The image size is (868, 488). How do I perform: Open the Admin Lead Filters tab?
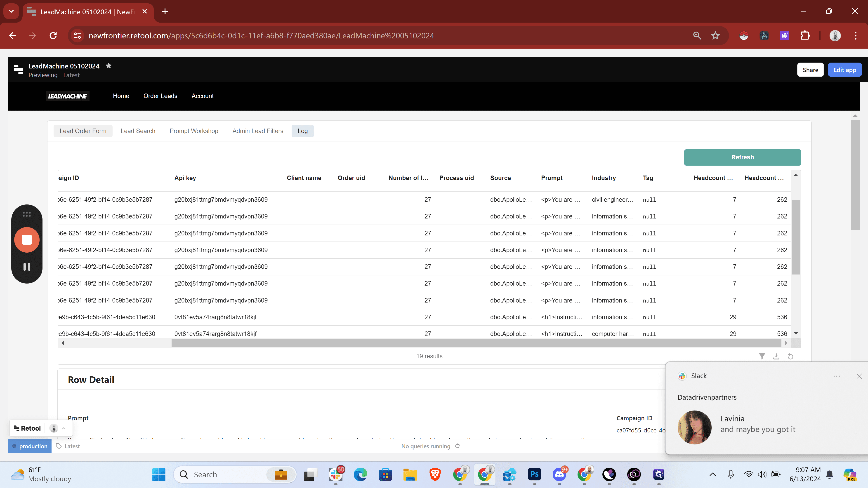[x=258, y=131]
